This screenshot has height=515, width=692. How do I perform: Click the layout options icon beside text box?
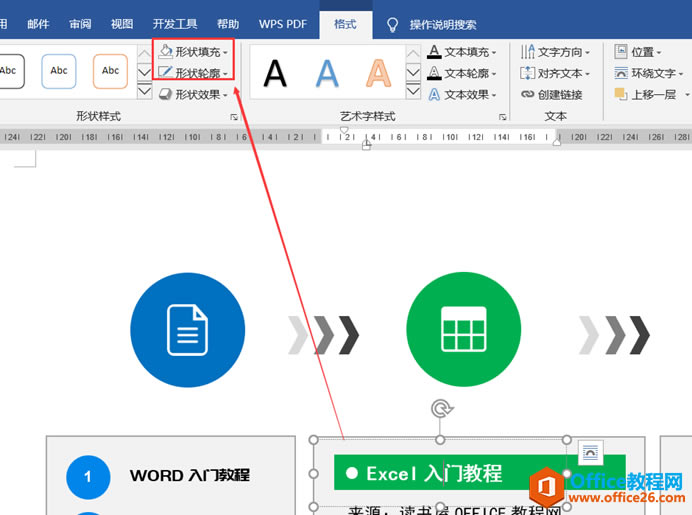590,452
